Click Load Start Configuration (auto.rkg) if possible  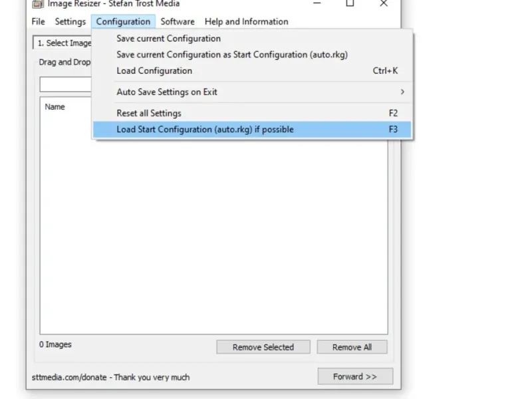(x=252, y=130)
